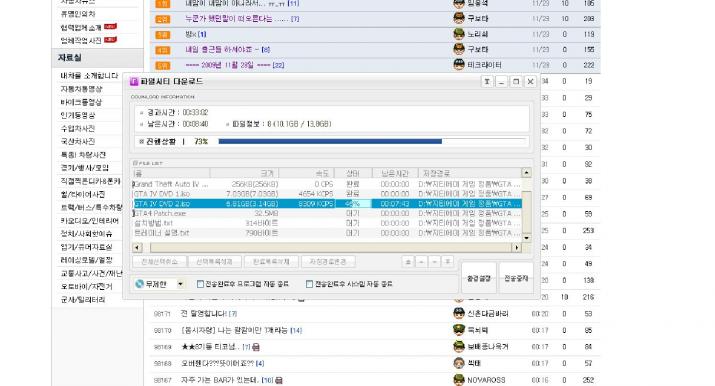This screenshot has height=386, width=715.
Task: Click the orange rank badge beside 2009년 11월 23일 post
Action: (x=162, y=65)
